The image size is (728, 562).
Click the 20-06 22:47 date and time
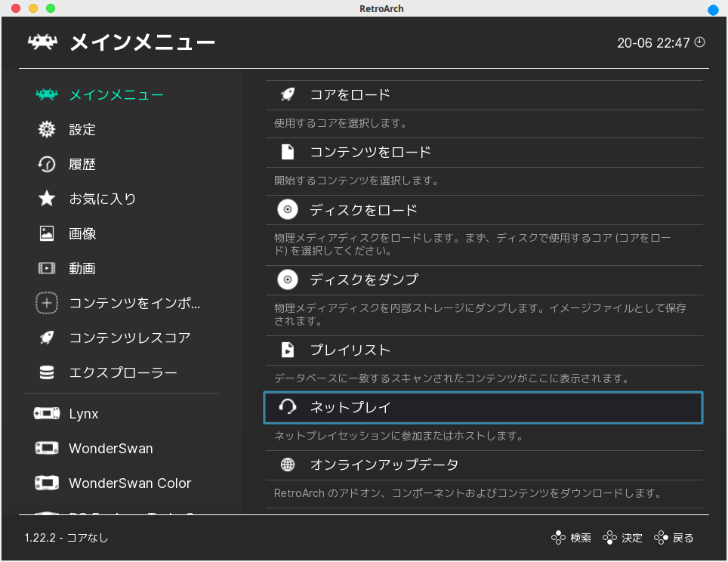(x=653, y=43)
